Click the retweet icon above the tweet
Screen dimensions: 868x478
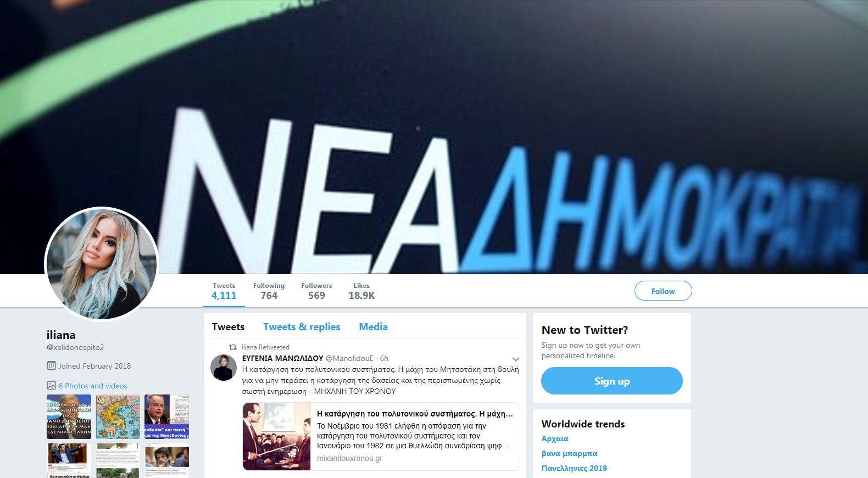tap(233, 347)
